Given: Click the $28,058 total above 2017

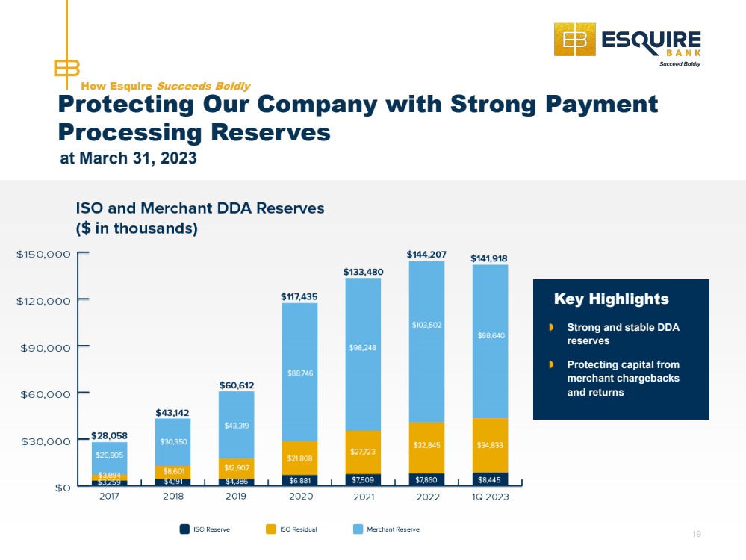Looking at the screenshot, I should (110, 435).
